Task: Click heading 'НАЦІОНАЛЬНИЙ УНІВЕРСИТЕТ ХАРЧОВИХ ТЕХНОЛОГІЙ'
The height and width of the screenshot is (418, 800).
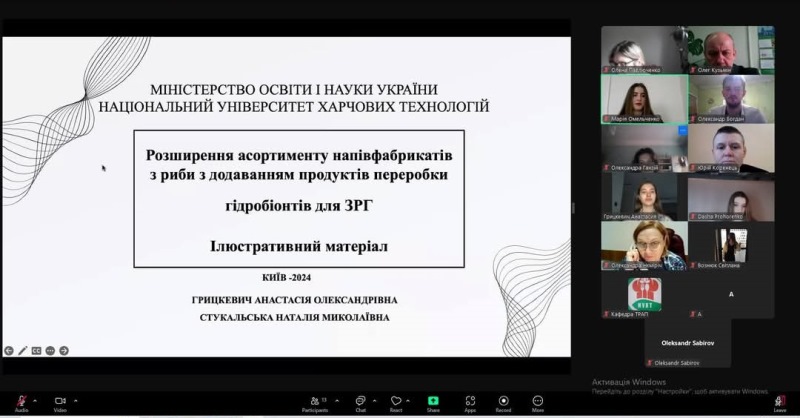Action: [x=294, y=107]
